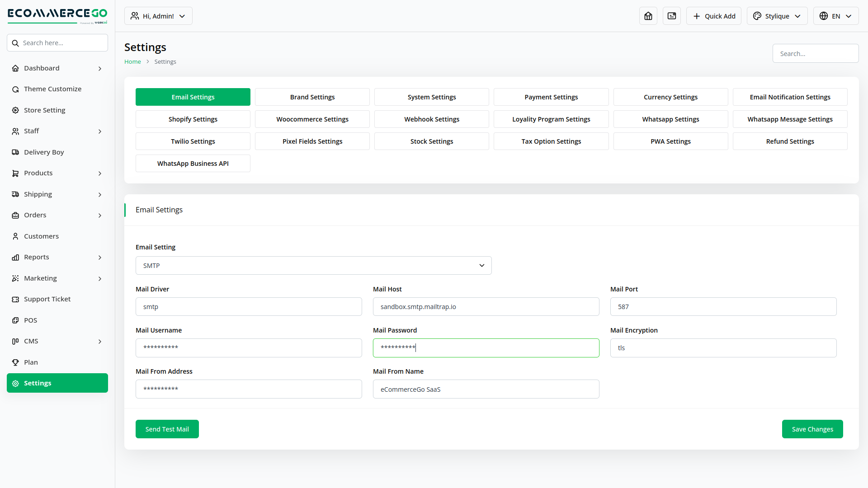Click into Mail Host input field

pyautogui.click(x=486, y=307)
